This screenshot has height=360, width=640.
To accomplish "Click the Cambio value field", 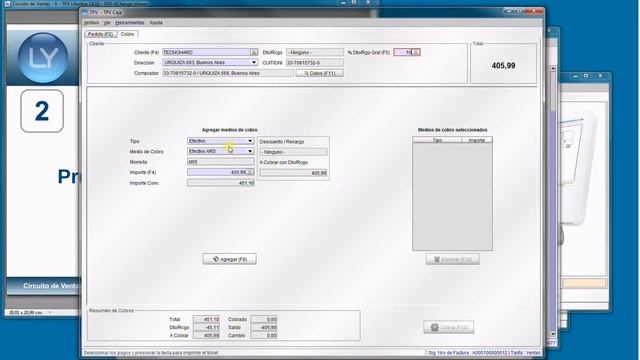I will click(x=264, y=336).
